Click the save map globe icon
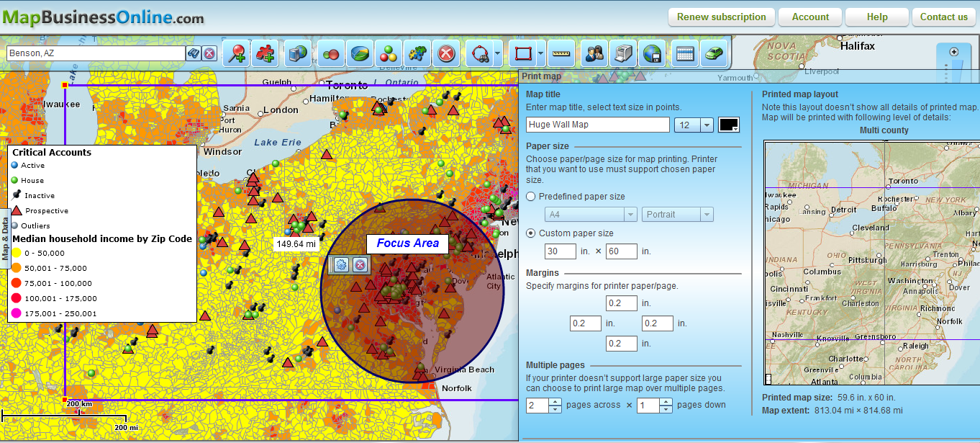 tap(652, 53)
